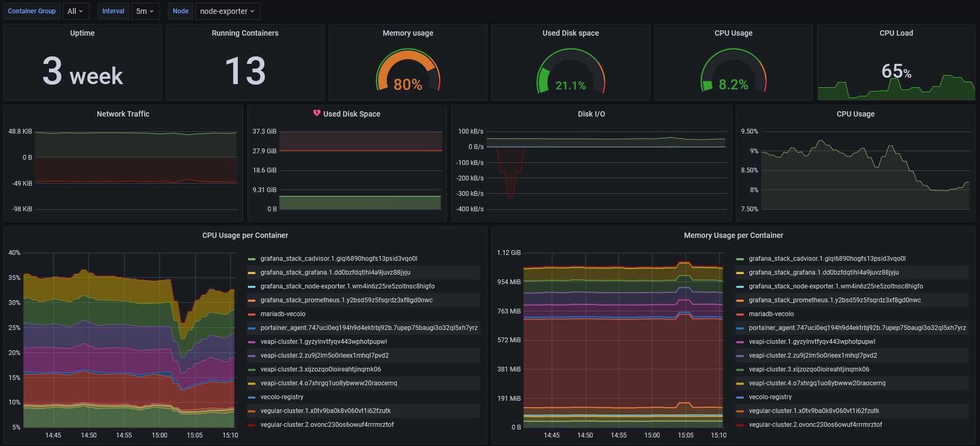Click the '13' running containers value
The height and width of the screenshot is (446, 980).
tap(245, 71)
